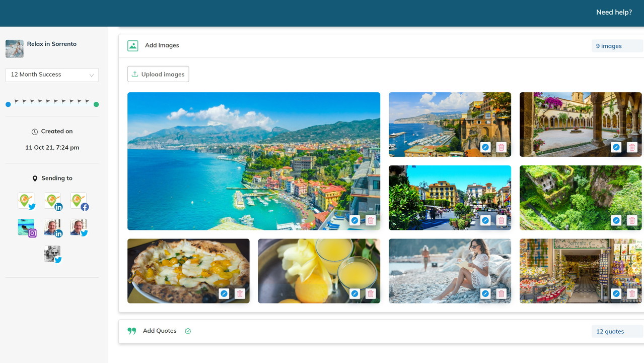Remove the Sorrento shop storefront image
The width and height of the screenshot is (644, 363).
632,293
